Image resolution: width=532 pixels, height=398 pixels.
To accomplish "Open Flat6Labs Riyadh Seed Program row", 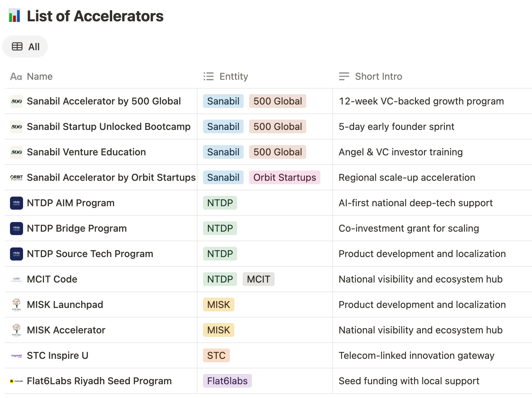I will 99,381.
